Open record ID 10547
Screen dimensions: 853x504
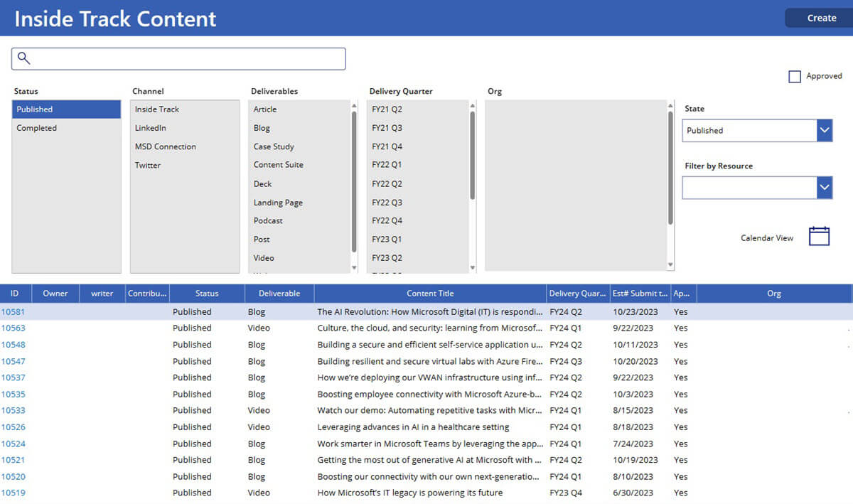click(x=13, y=361)
